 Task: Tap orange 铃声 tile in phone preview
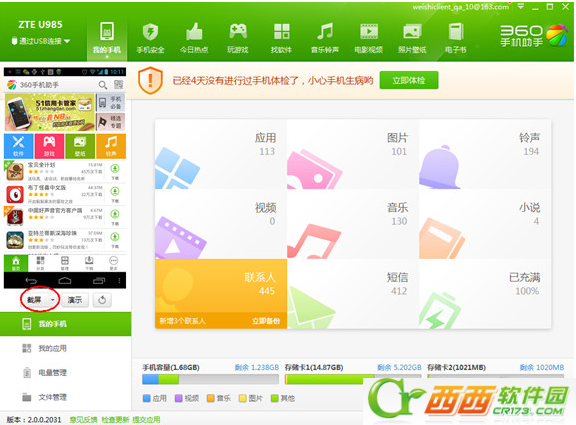111,146
